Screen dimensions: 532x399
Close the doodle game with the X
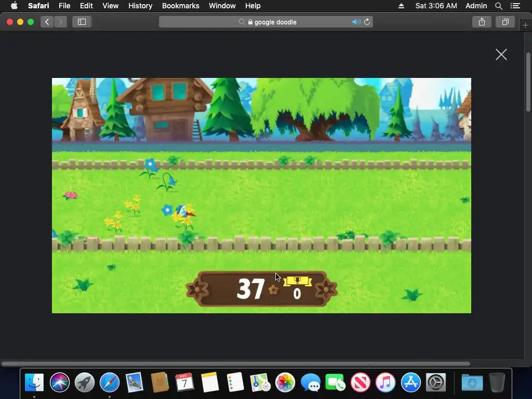[x=501, y=54]
